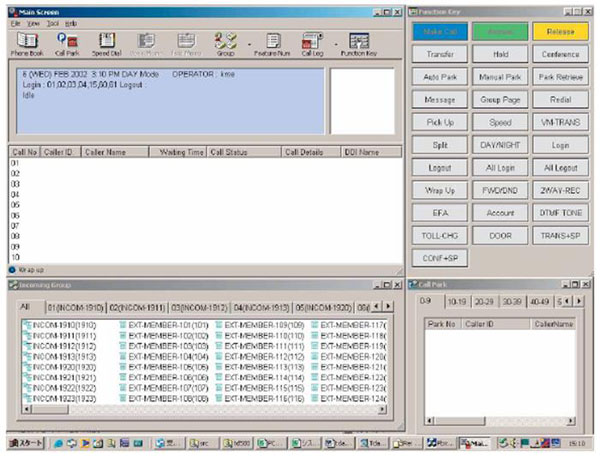Viewport: 600px width, 457px height.
Task: Click the Auto Park button
Action: [x=440, y=77]
